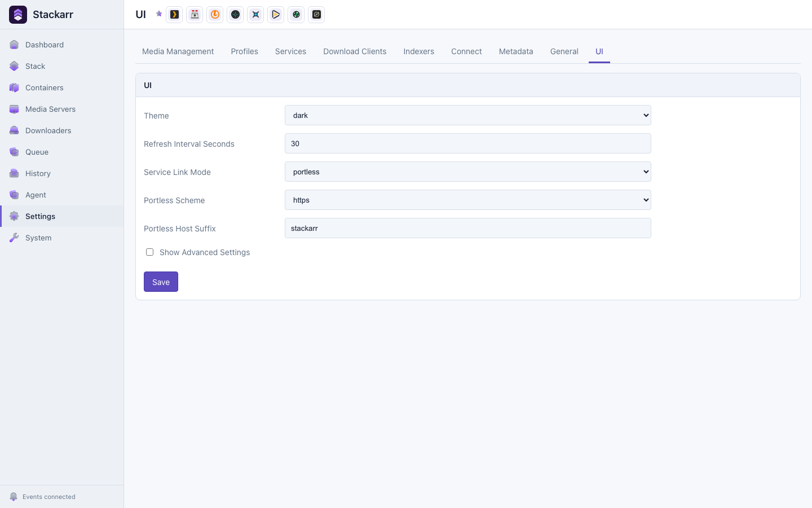Click the System wrench sidebar icon
This screenshot has height=508, width=812.
(x=14, y=238)
